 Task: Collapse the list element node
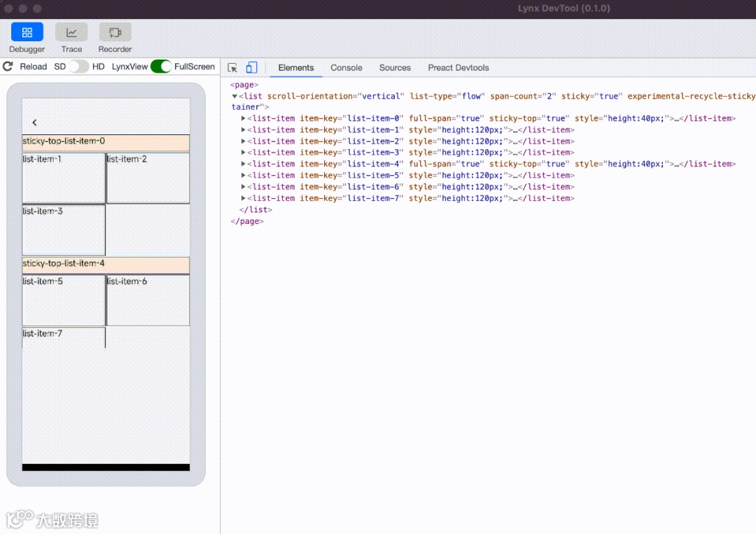(234, 97)
